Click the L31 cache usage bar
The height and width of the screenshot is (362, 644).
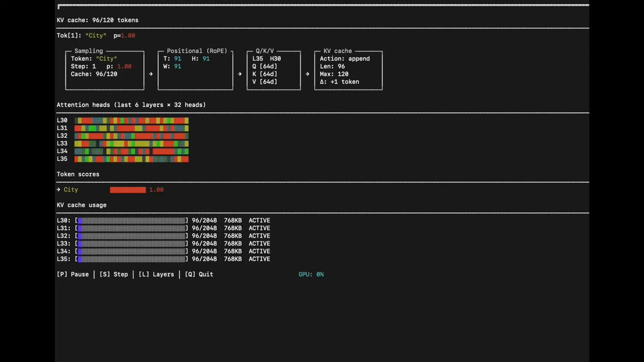pos(131,228)
